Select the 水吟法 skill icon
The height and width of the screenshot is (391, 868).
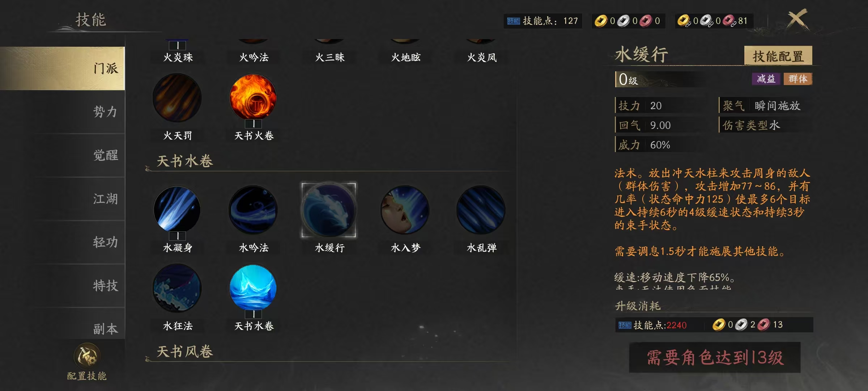click(253, 209)
